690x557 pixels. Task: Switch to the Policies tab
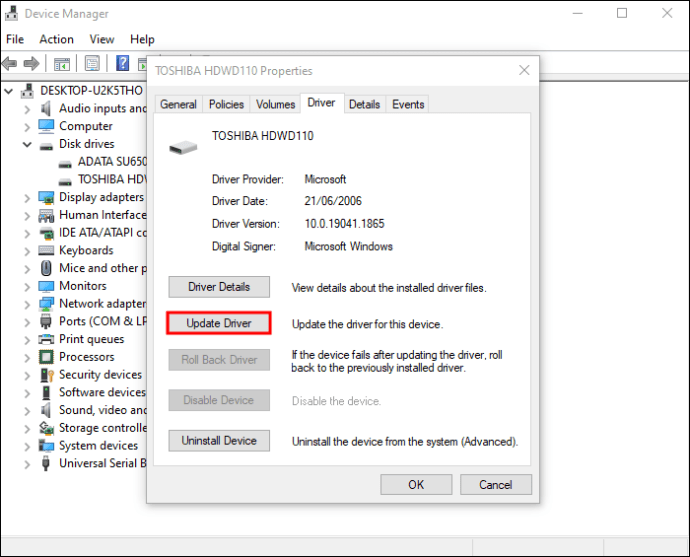point(226,104)
